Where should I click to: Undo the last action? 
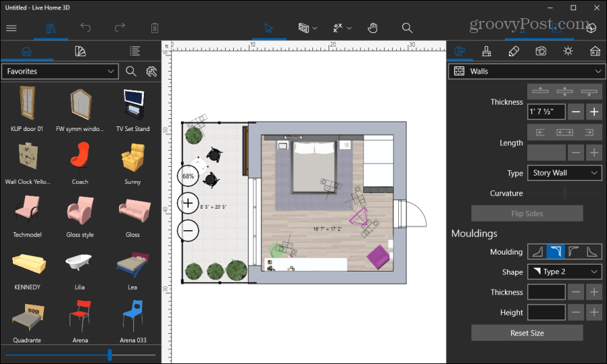(x=86, y=28)
